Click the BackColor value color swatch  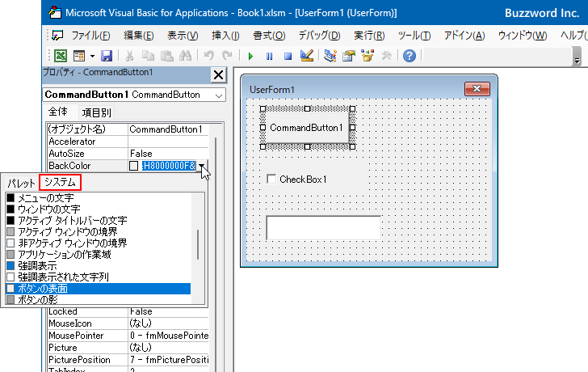(133, 166)
